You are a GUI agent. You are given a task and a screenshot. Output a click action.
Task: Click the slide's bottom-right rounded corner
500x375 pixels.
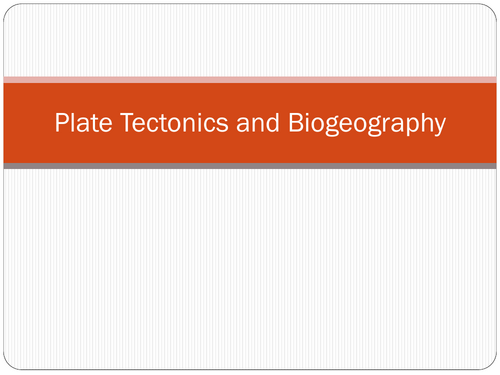[x=491, y=363]
